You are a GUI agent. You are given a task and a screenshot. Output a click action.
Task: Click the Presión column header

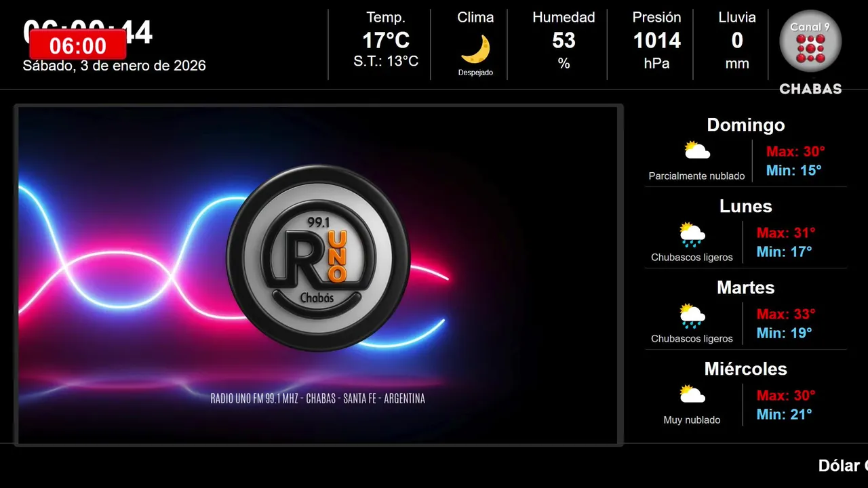[656, 18]
